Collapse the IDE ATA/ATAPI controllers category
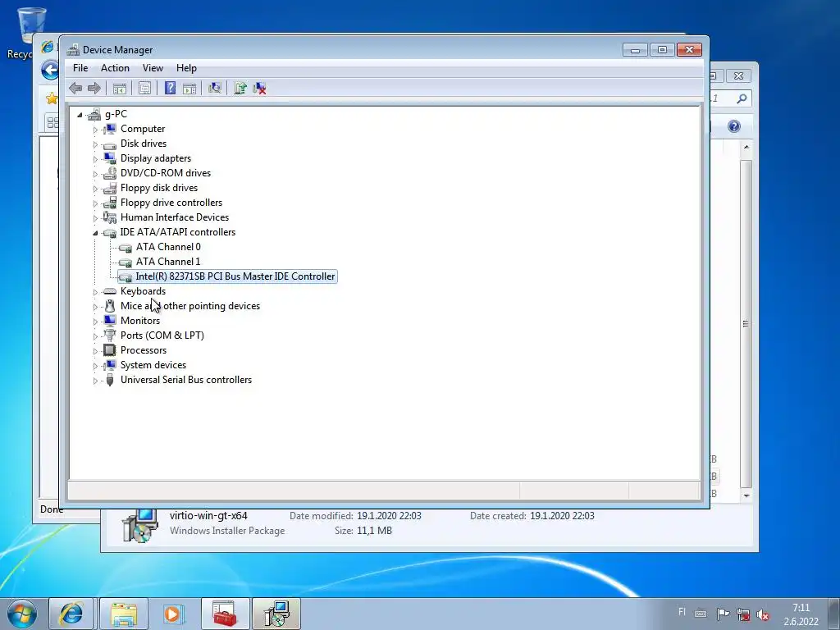The height and width of the screenshot is (630, 840). tap(95, 233)
